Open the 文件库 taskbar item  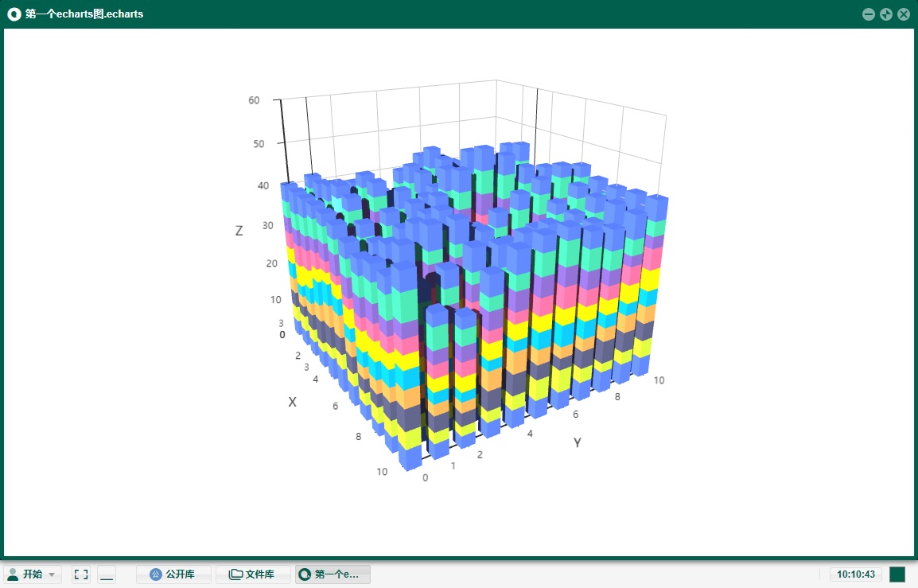pyautogui.click(x=253, y=574)
